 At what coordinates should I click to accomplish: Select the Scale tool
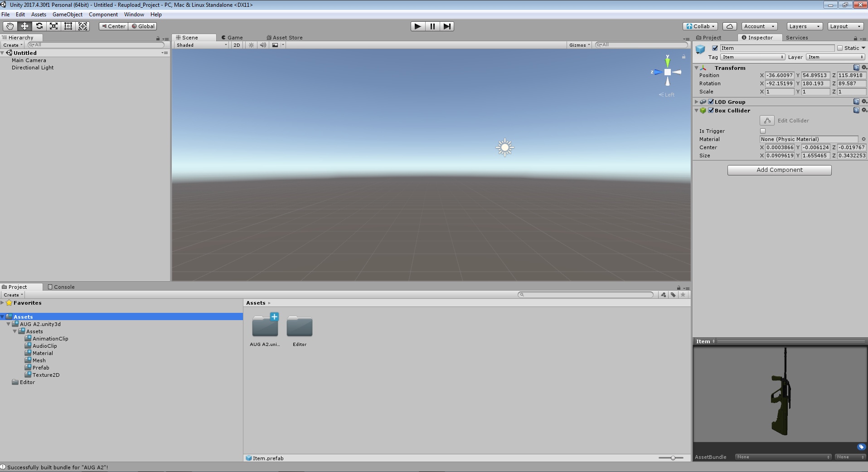pyautogui.click(x=53, y=26)
